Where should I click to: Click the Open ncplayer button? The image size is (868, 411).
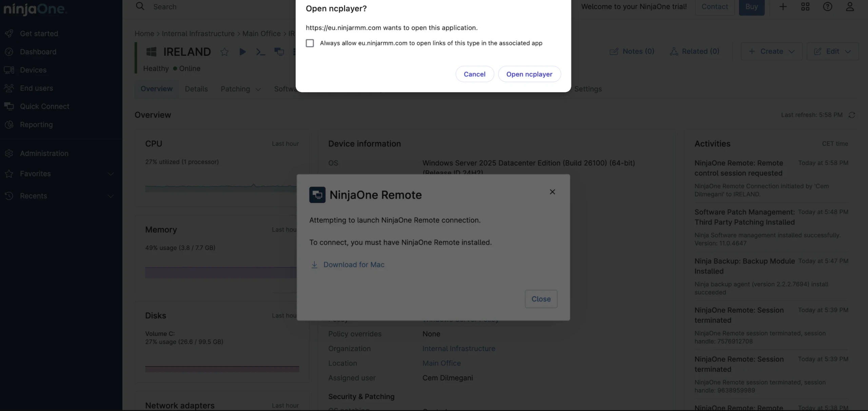point(529,74)
